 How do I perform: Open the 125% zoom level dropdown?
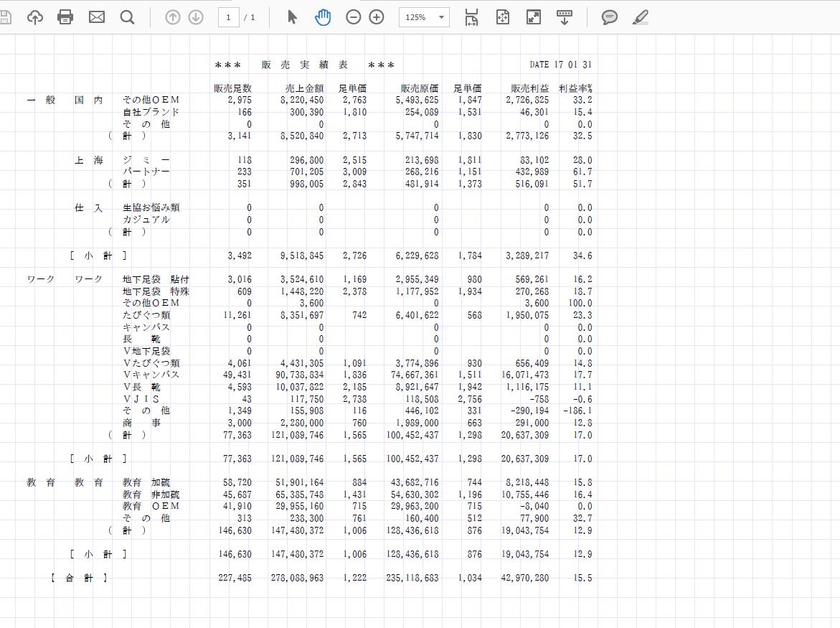[424, 17]
